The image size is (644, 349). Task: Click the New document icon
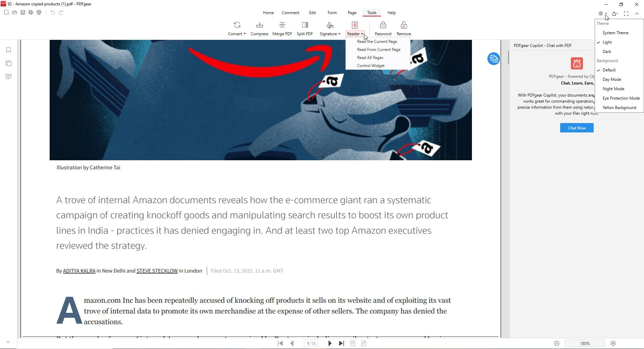6,13
